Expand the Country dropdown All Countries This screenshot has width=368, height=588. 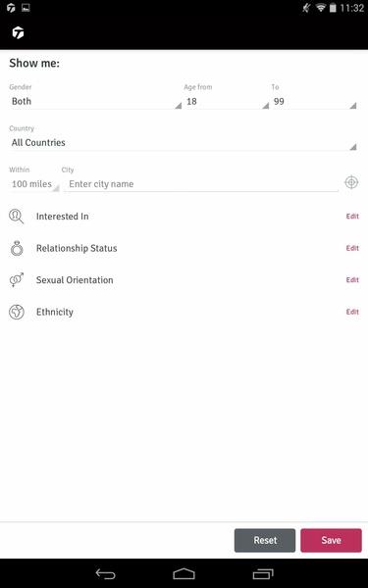tap(183, 143)
